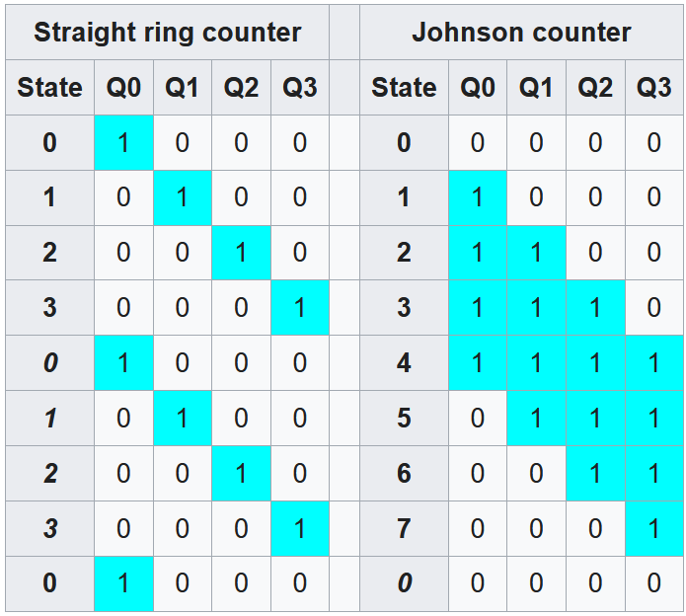Click the Q3 zero cell in Johnson state 2
The width and height of the screenshot is (686, 616).
coord(653,253)
